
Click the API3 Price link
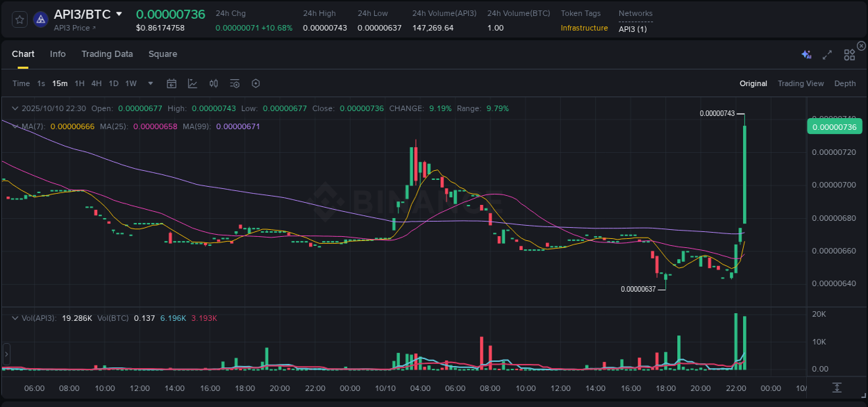coord(72,28)
